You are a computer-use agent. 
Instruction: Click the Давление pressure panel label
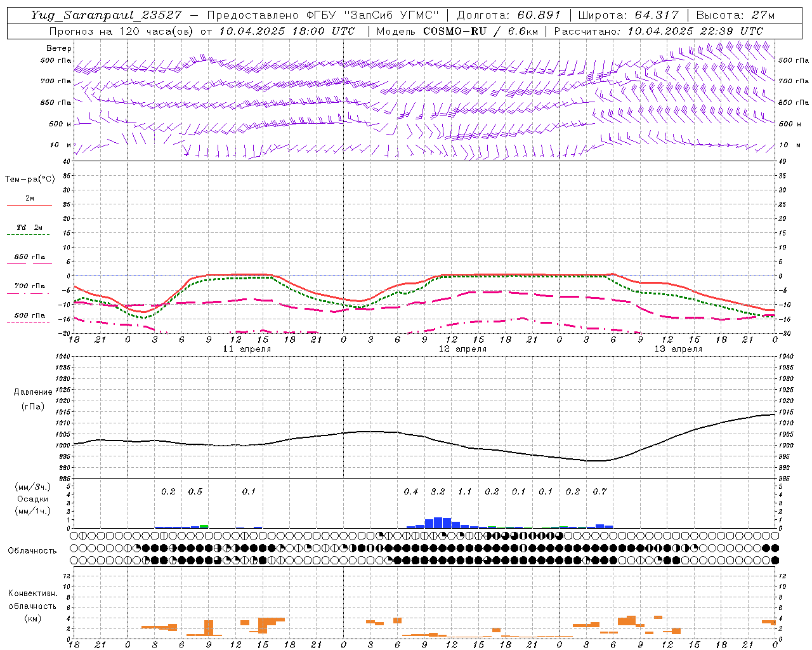point(33,392)
